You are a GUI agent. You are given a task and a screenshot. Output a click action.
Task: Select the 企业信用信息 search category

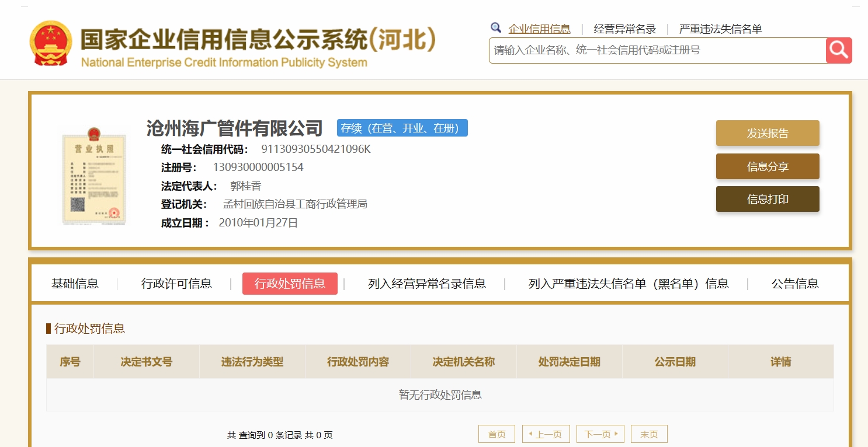pos(540,29)
